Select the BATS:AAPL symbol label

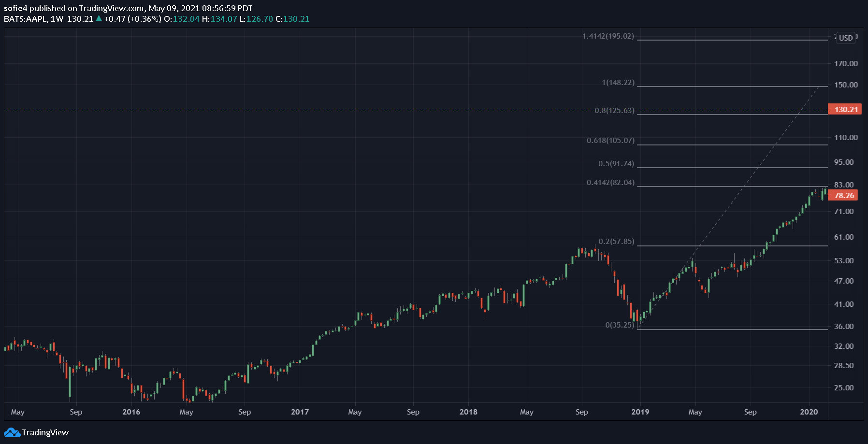click(x=26, y=19)
